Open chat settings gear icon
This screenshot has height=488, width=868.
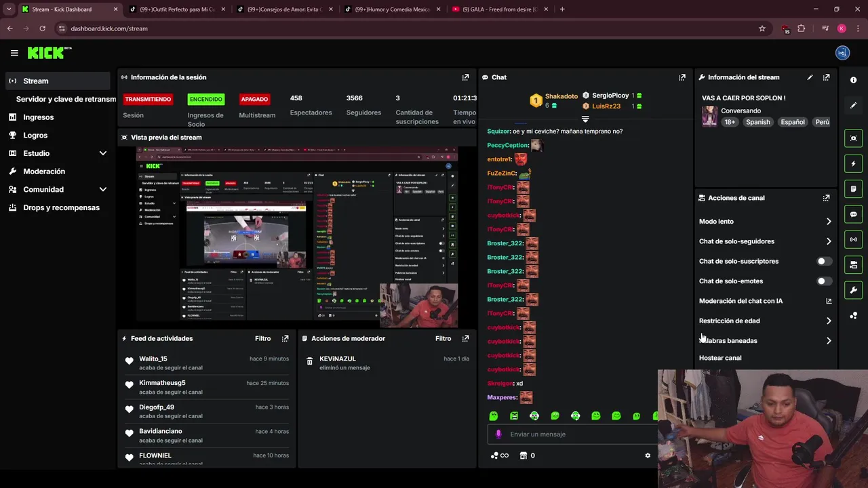pos(648,455)
